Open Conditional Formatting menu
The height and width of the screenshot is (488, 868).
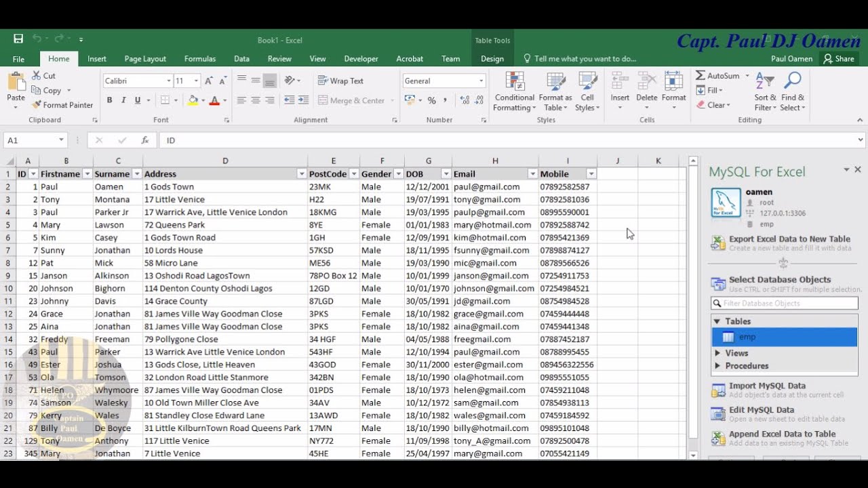point(514,91)
